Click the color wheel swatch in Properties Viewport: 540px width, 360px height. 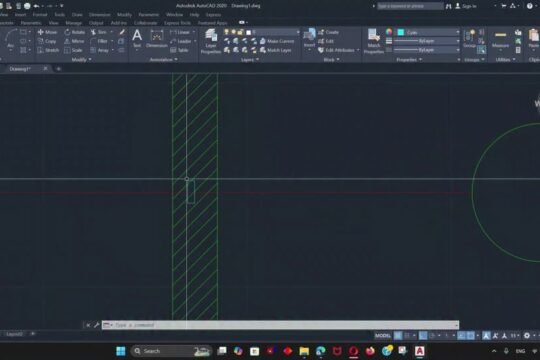(x=389, y=32)
